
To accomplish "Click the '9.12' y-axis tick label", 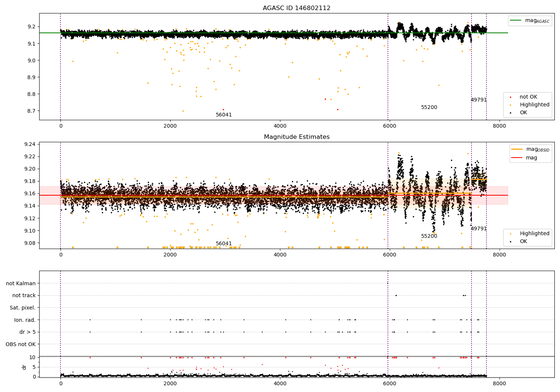I will (30, 218).
